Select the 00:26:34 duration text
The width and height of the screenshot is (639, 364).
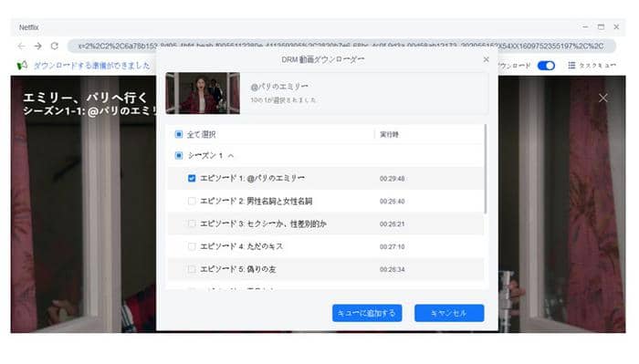point(392,269)
